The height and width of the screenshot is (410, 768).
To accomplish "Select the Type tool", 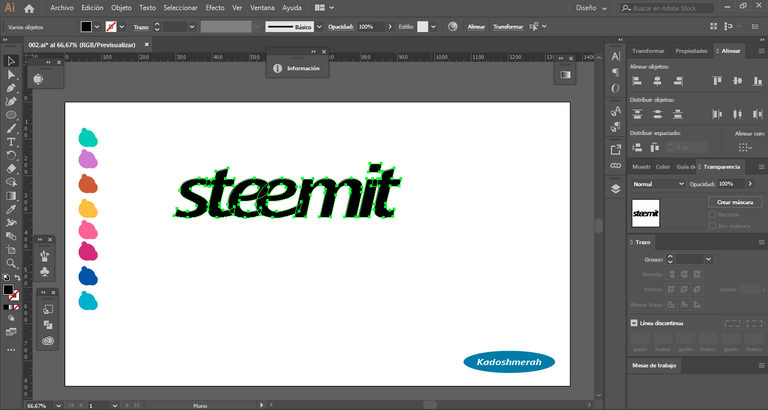I will (x=11, y=142).
